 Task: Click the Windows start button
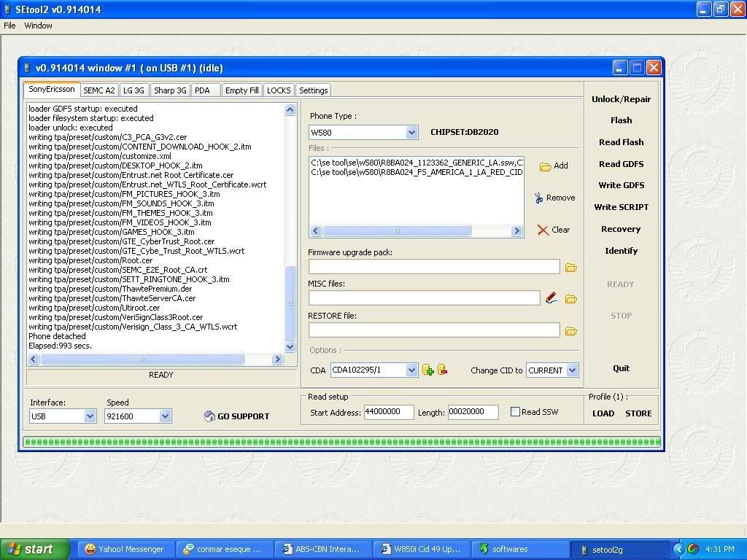pyautogui.click(x=35, y=549)
